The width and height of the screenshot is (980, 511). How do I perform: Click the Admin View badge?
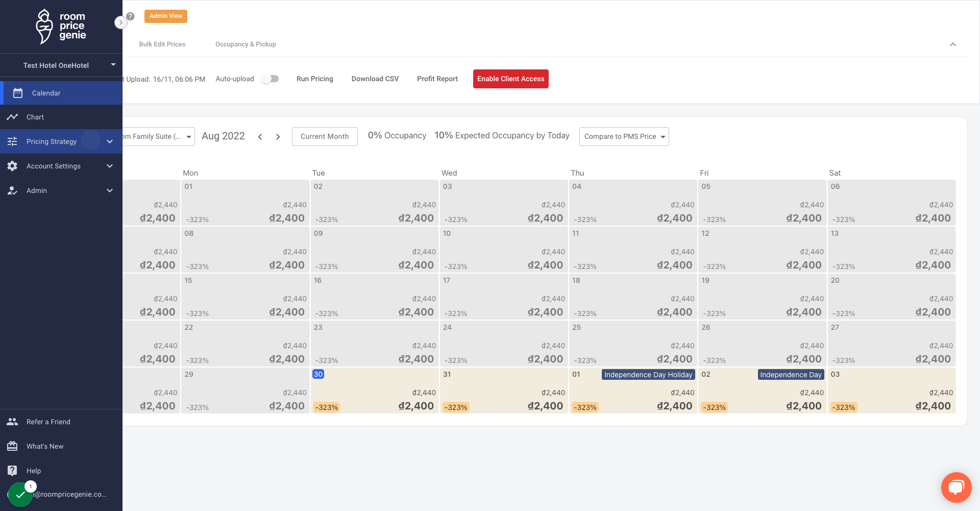coord(166,16)
